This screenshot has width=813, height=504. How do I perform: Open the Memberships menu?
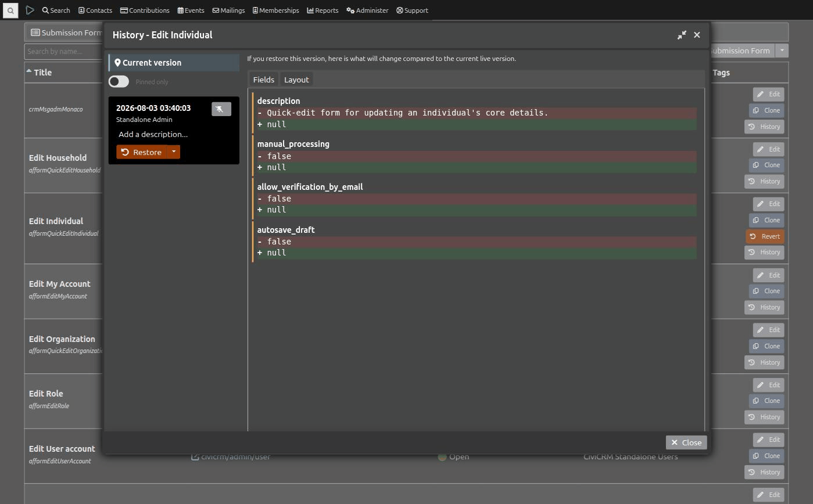[275, 10]
